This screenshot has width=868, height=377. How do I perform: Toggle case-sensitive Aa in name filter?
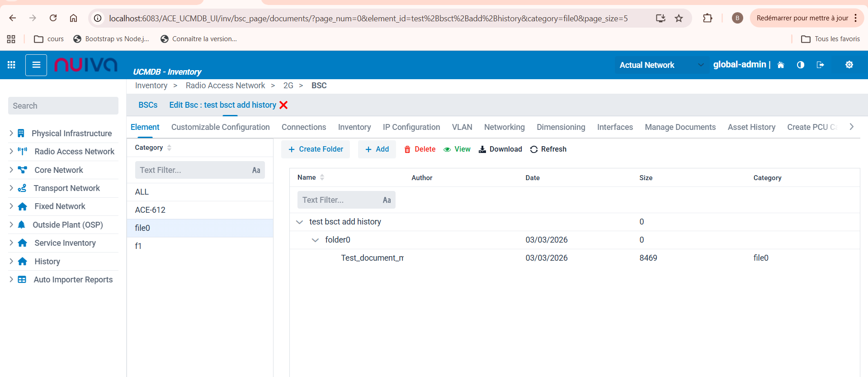[x=387, y=200]
